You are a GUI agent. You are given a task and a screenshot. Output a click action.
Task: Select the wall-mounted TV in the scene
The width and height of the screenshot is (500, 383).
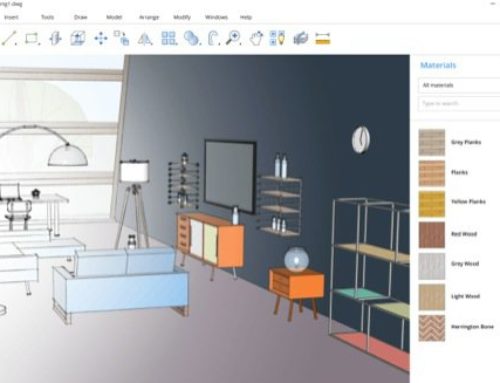tap(230, 177)
